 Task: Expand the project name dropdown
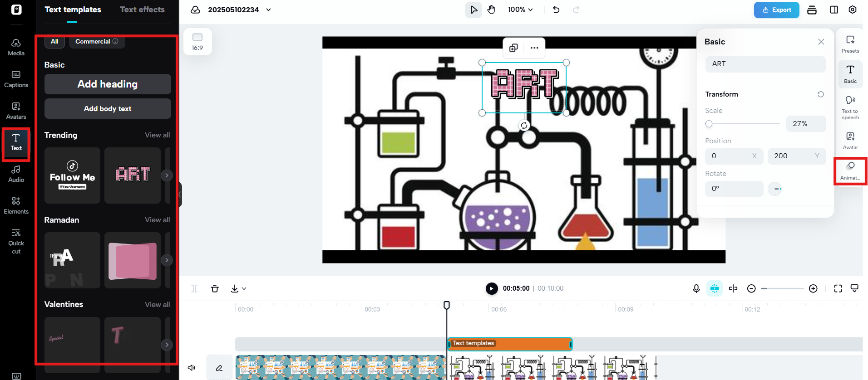click(x=268, y=10)
